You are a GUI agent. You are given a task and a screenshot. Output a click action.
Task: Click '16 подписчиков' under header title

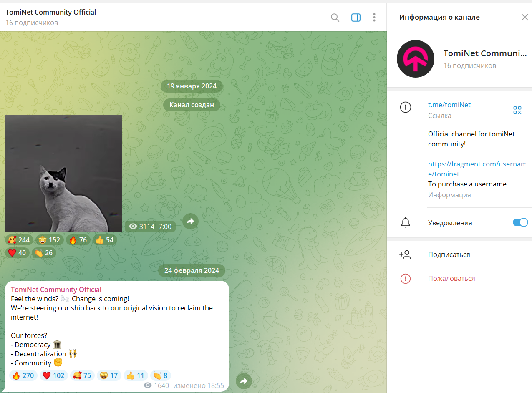(32, 23)
